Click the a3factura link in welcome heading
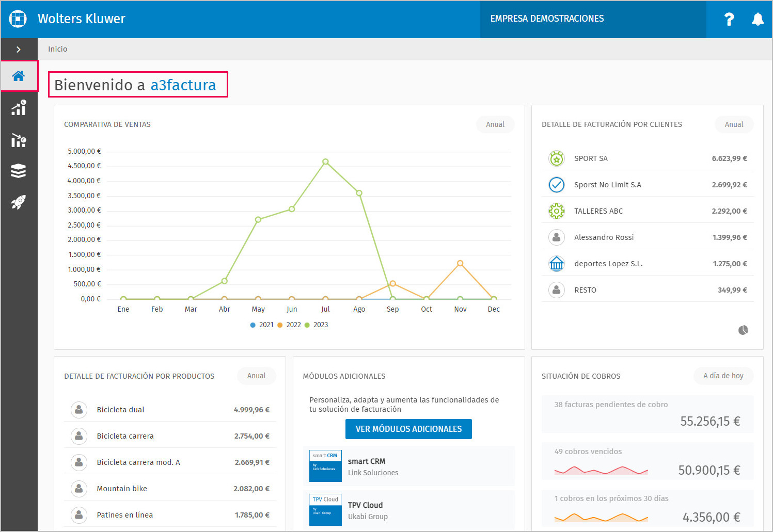Screen dimensions: 773x532 [183, 85]
